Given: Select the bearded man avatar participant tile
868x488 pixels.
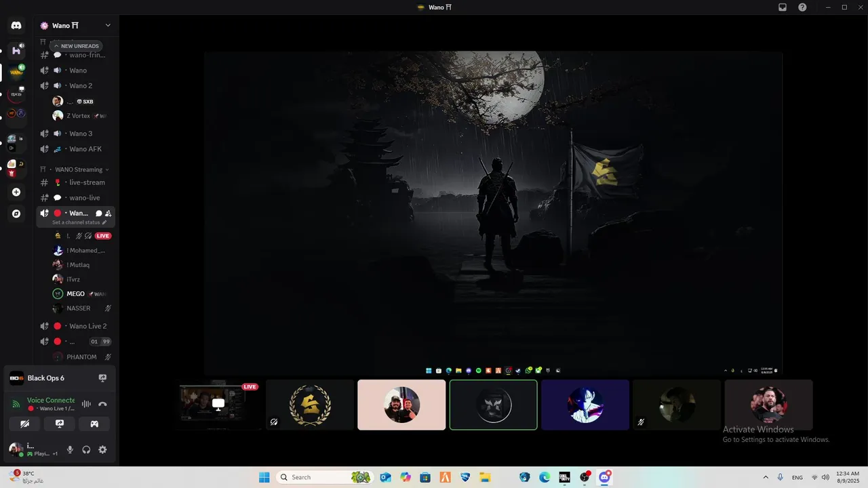Looking at the screenshot, I should 768,405.
